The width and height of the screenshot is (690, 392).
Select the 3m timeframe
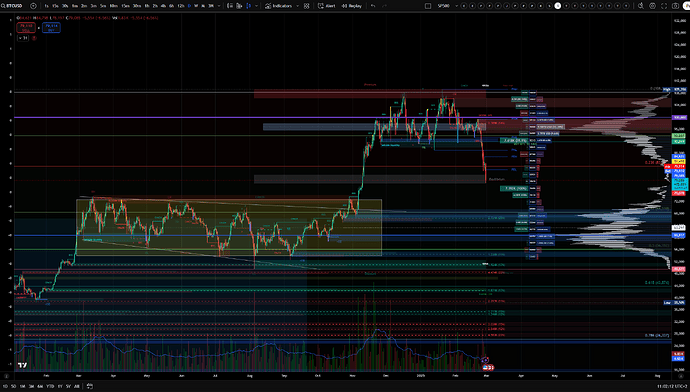coord(94,6)
